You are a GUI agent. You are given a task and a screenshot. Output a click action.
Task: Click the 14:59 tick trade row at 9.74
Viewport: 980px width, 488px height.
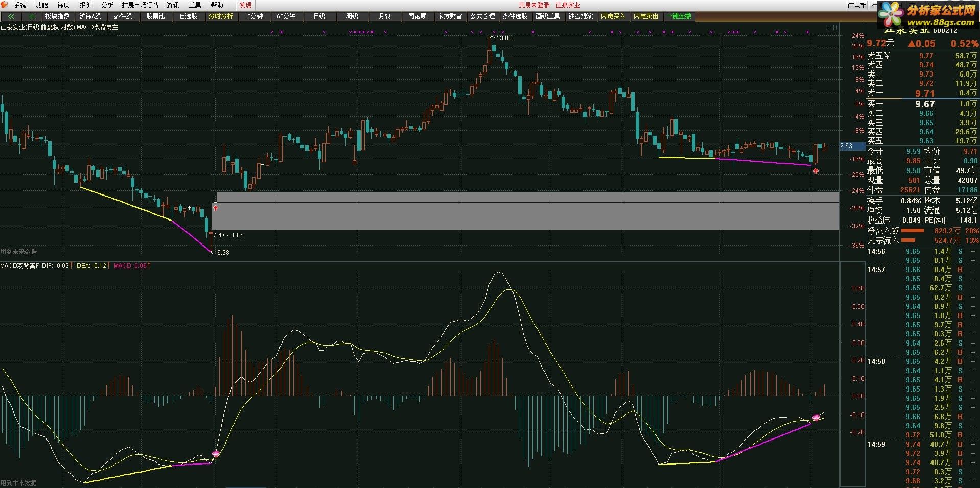(x=922, y=444)
